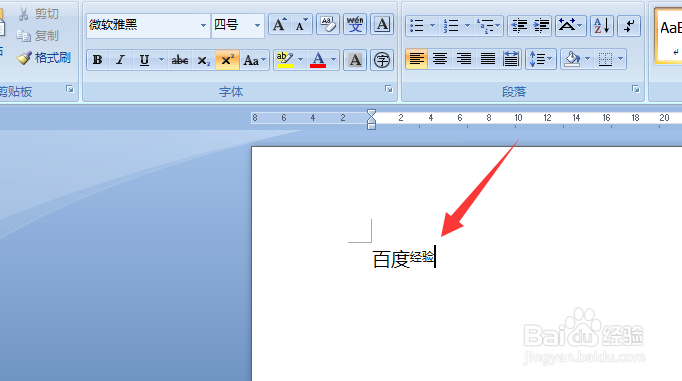Open the multilevel list menu
Screen dimensions: 682x381
(x=488, y=26)
